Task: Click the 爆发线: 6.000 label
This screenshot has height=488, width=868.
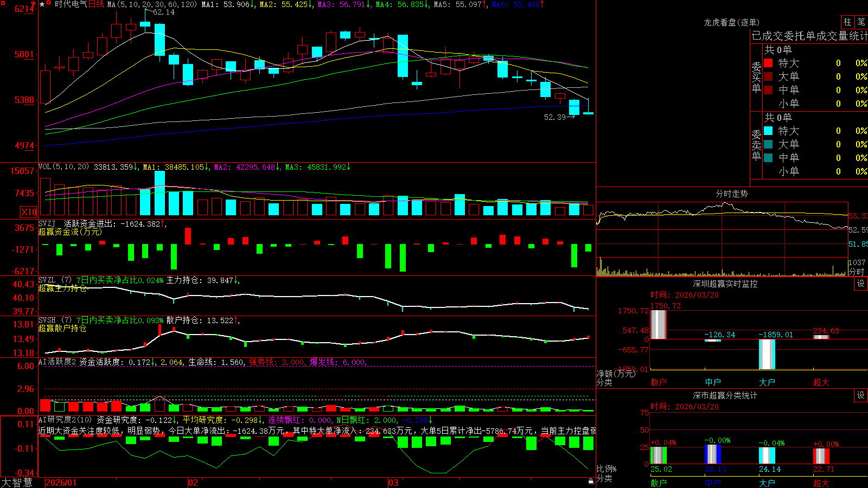Action: [338, 362]
